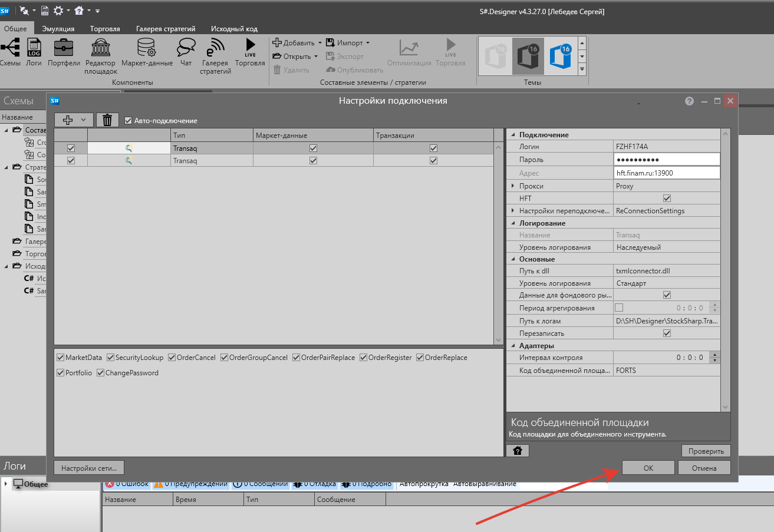Select the dark Office 2016 theme
This screenshot has width=774, height=532.
click(x=528, y=56)
